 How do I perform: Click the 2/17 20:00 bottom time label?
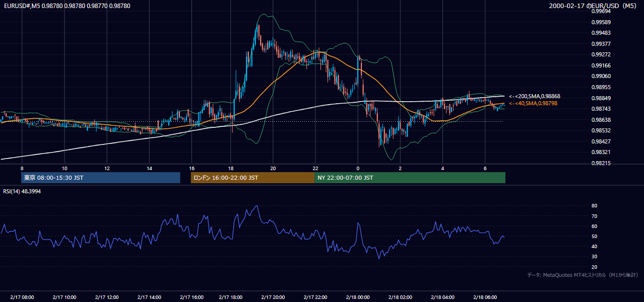[273, 297]
